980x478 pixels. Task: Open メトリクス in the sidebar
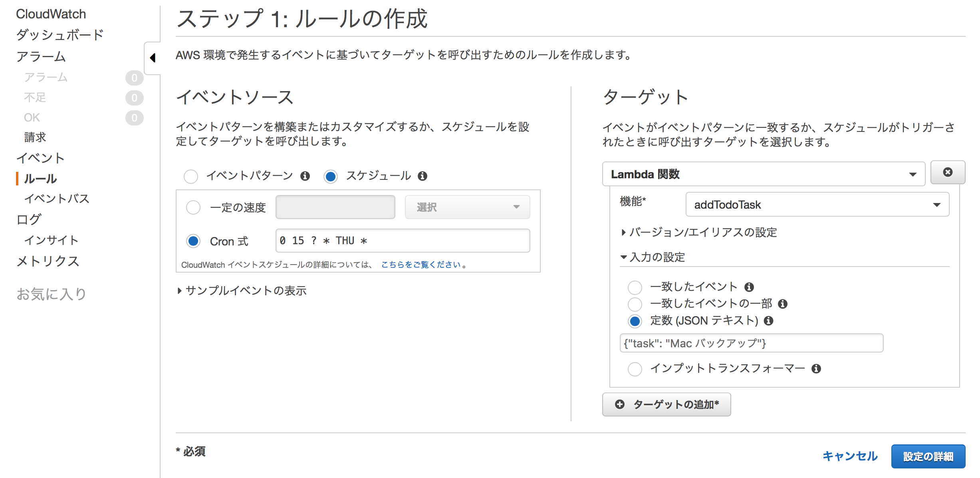tap(48, 261)
